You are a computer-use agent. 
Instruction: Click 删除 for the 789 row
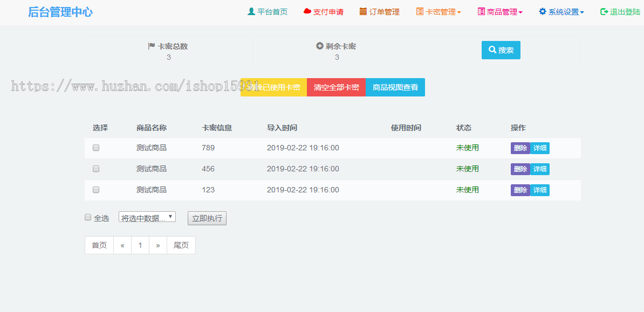(520, 148)
